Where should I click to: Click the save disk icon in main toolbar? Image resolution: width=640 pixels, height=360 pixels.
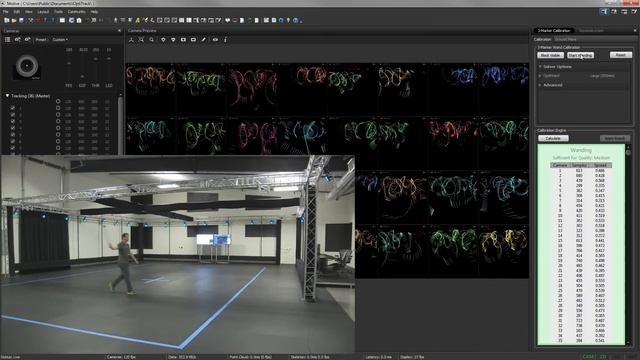[21, 20]
